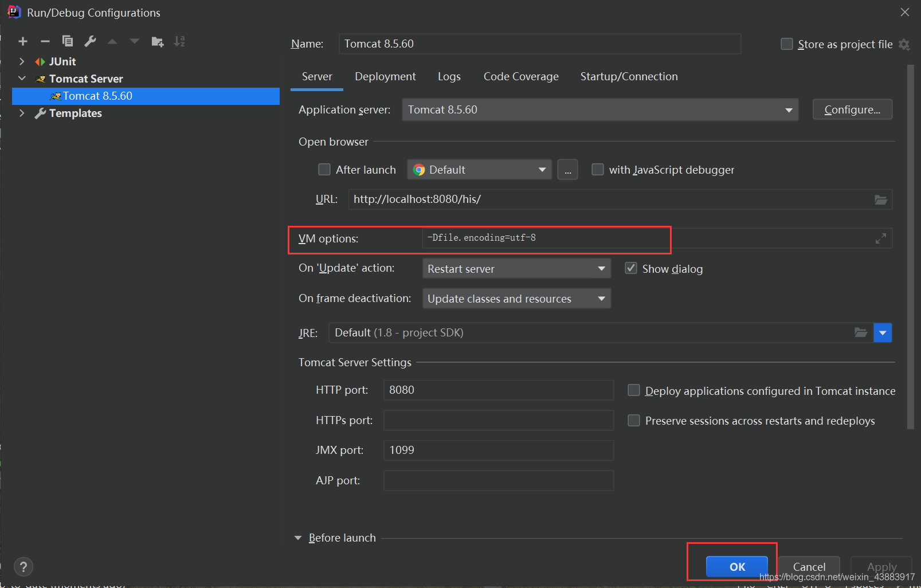Viewport: 921px width, 588px height.
Task: Browse for JRE with the folder icon
Action: click(861, 332)
